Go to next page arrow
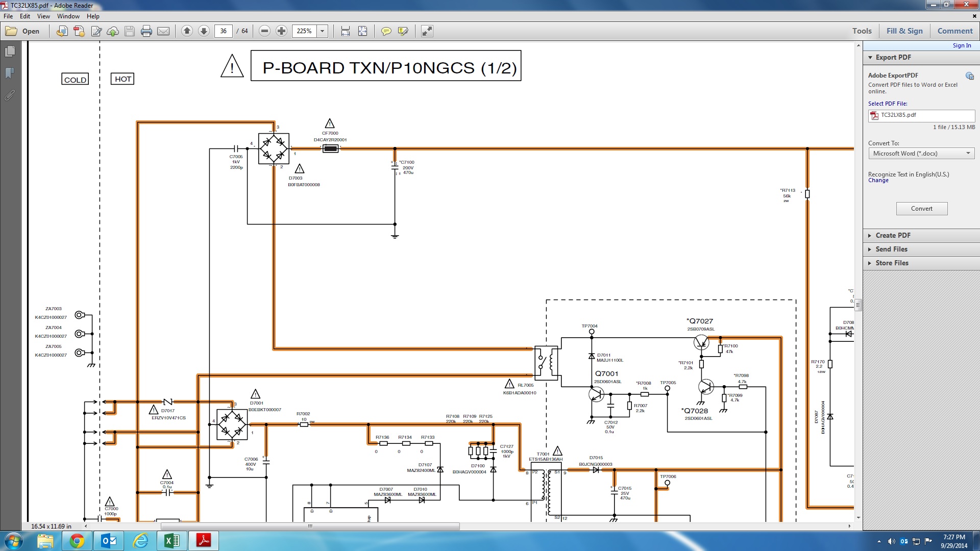The height and width of the screenshot is (551, 980). click(204, 31)
